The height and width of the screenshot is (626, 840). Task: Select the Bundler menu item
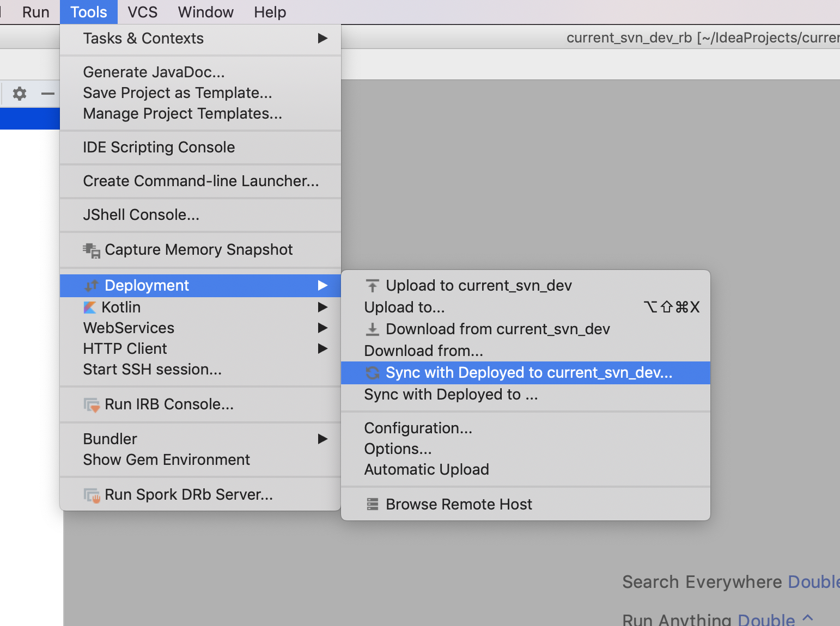pyautogui.click(x=200, y=439)
